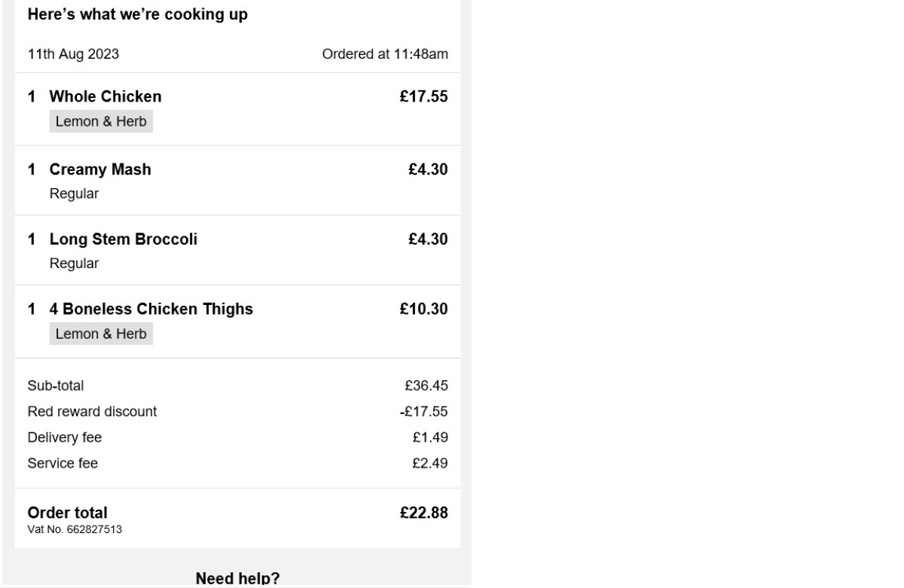Click the Creamy Mash £4.30 price

(x=428, y=169)
